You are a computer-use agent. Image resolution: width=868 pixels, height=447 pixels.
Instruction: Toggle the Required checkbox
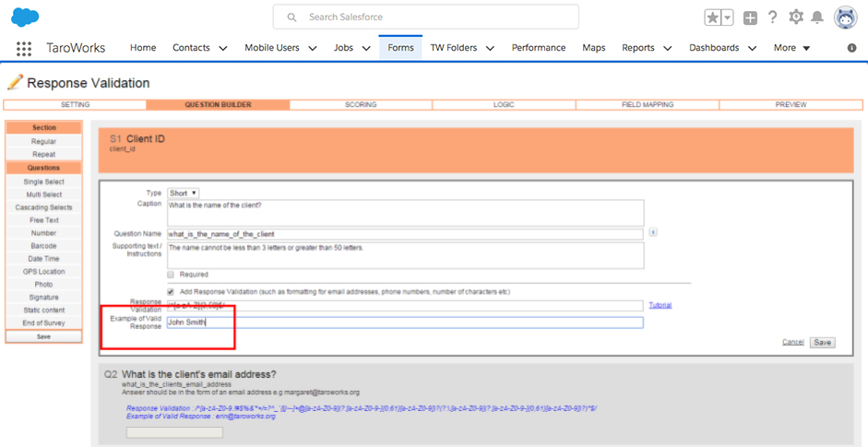pyautogui.click(x=171, y=275)
